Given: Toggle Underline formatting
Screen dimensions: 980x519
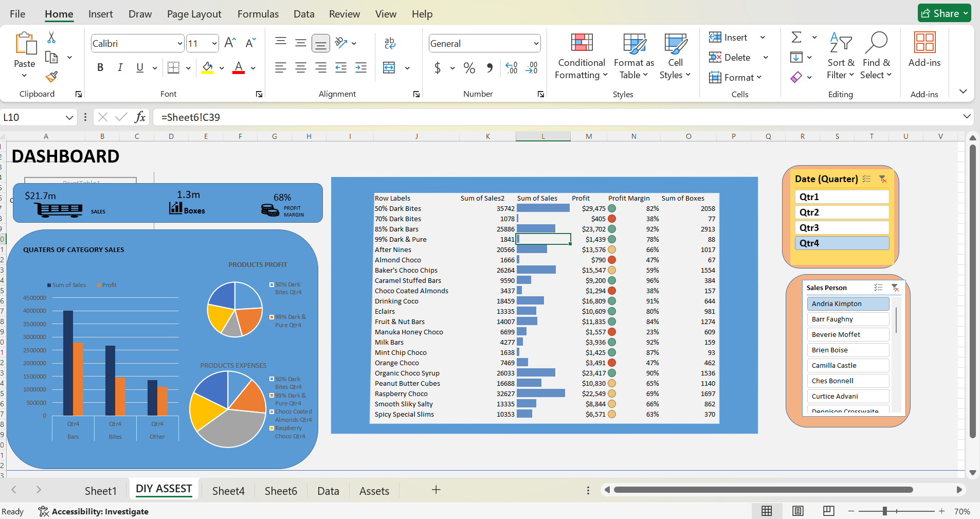Looking at the screenshot, I should (140, 67).
